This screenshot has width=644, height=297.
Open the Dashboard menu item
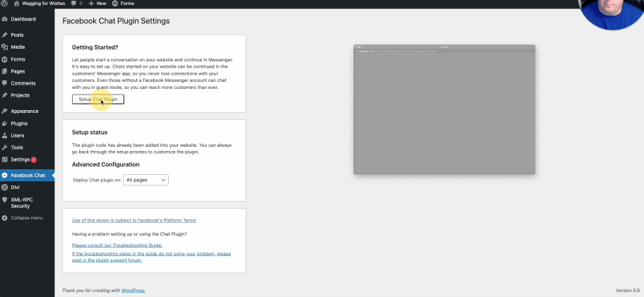(23, 19)
